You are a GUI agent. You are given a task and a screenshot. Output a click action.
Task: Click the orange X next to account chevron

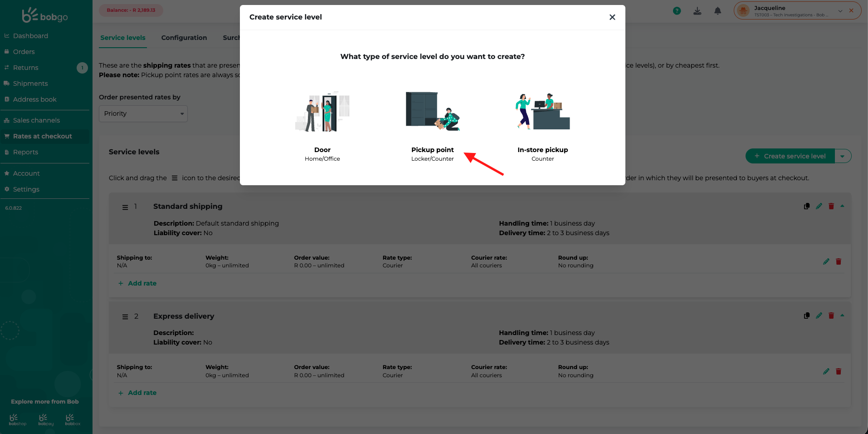coord(851,10)
